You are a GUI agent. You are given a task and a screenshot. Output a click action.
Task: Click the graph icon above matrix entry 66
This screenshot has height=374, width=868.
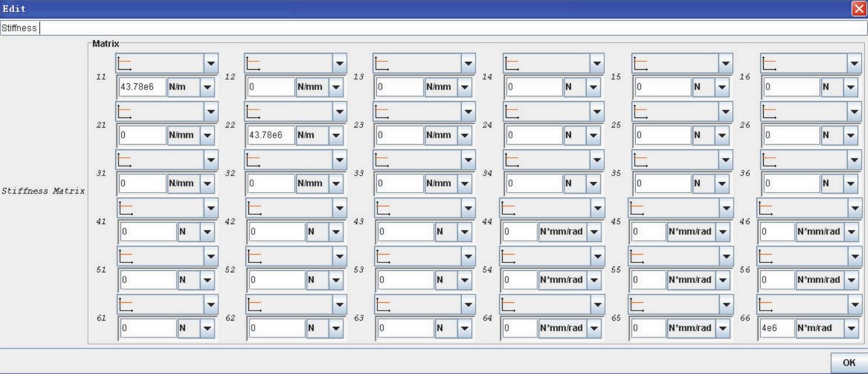pos(765,305)
